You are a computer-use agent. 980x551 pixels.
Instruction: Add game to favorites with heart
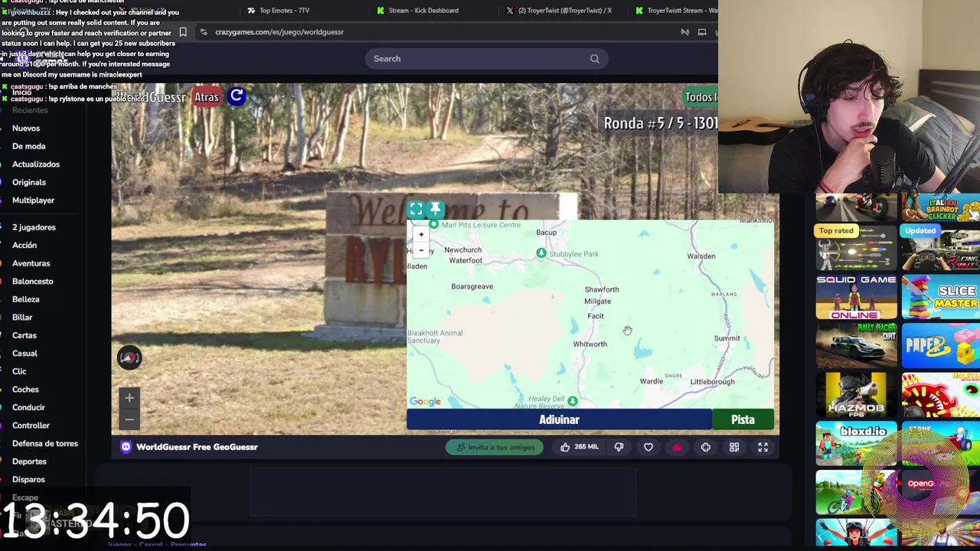coord(648,447)
